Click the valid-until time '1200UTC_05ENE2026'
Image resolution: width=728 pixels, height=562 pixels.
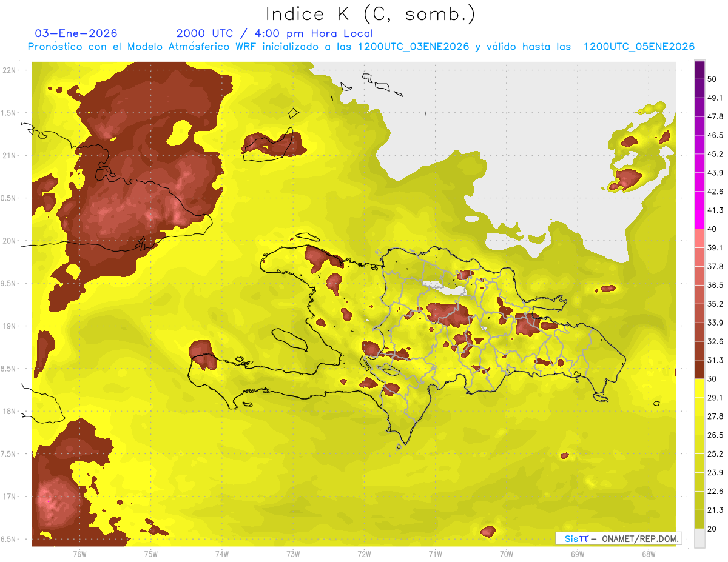pos(639,47)
